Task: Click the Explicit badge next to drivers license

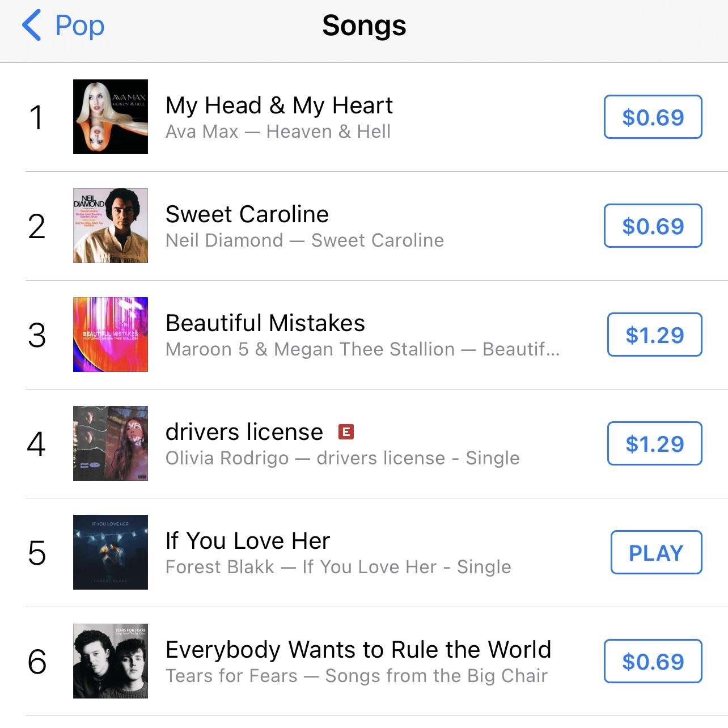Action: coord(346,432)
